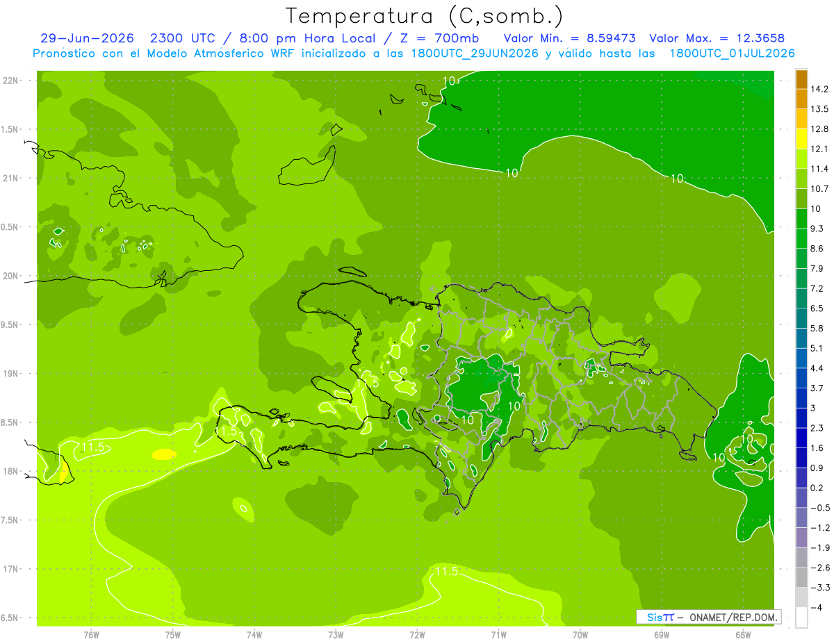This screenshot has width=834, height=644.
Task: Click the "18N" latitude axis label
Action: click(x=10, y=471)
